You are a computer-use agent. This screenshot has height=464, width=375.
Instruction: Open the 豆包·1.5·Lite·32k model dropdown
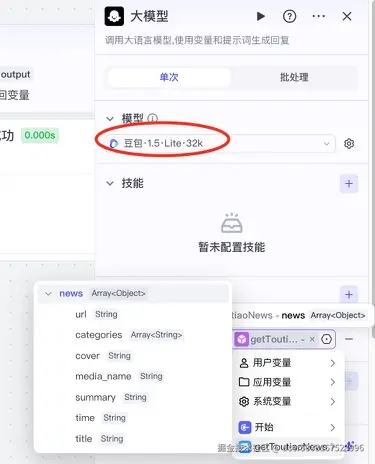[x=220, y=144]
